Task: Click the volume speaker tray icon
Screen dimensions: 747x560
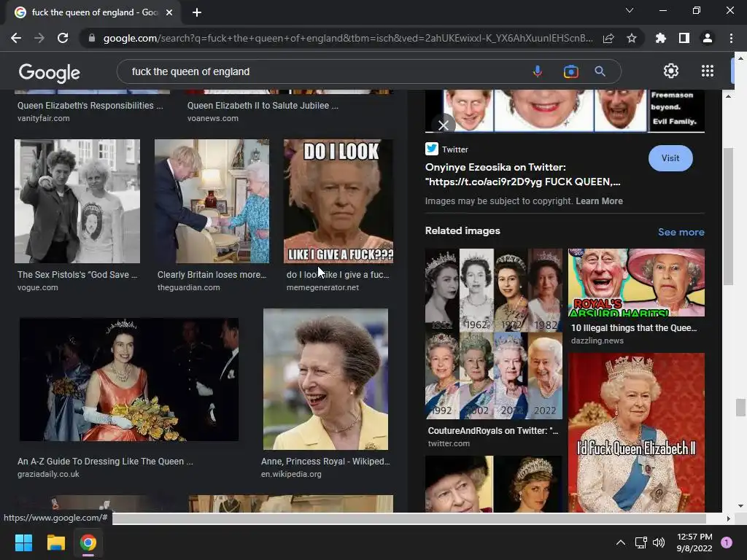Action: 659,542
